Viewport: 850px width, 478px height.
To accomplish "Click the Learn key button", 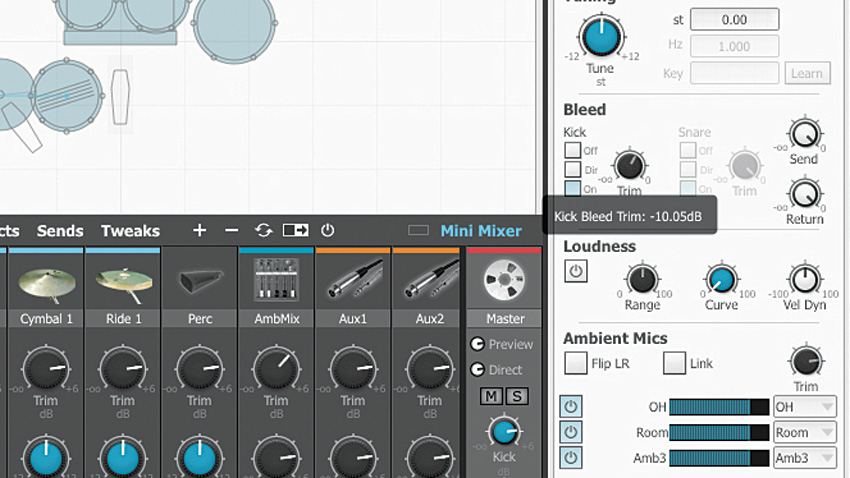I will click(807, 73).
